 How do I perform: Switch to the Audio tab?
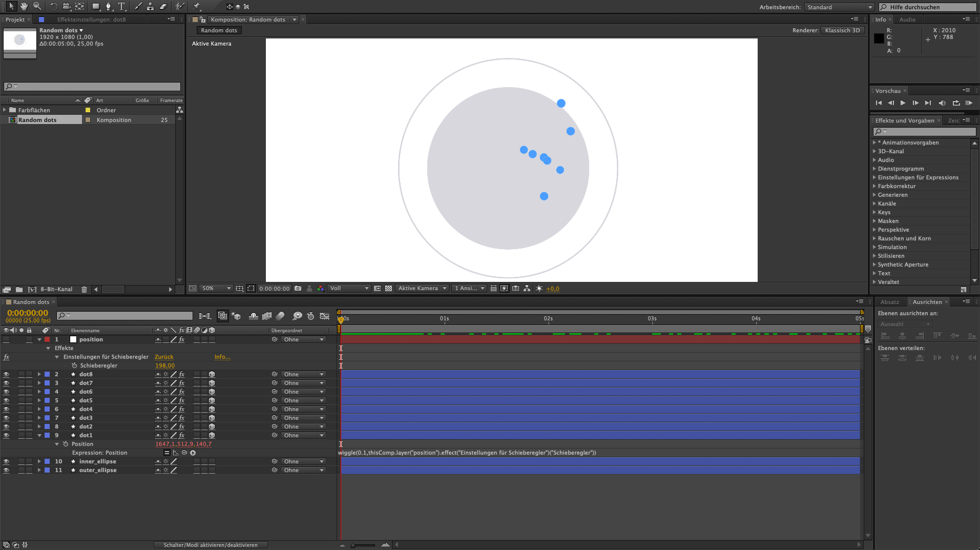point(907,19)
